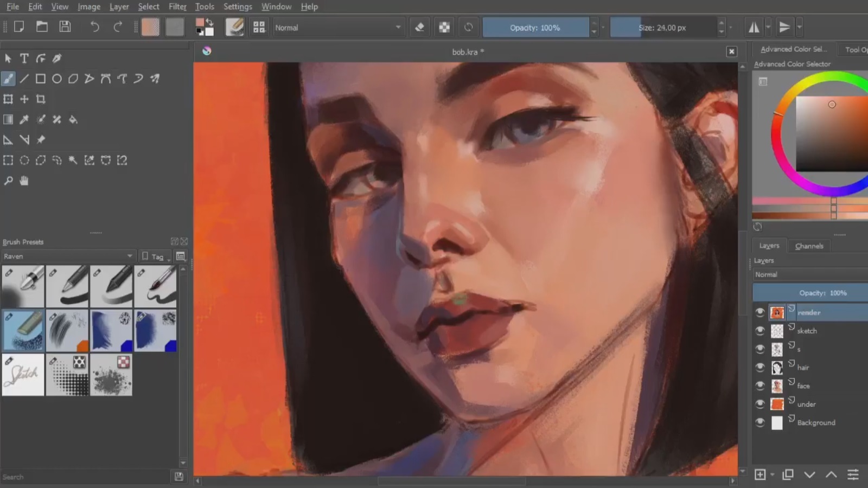This screenshot has width=868, height=488.
Task: Open the brush editor
Action: [234, 27]
